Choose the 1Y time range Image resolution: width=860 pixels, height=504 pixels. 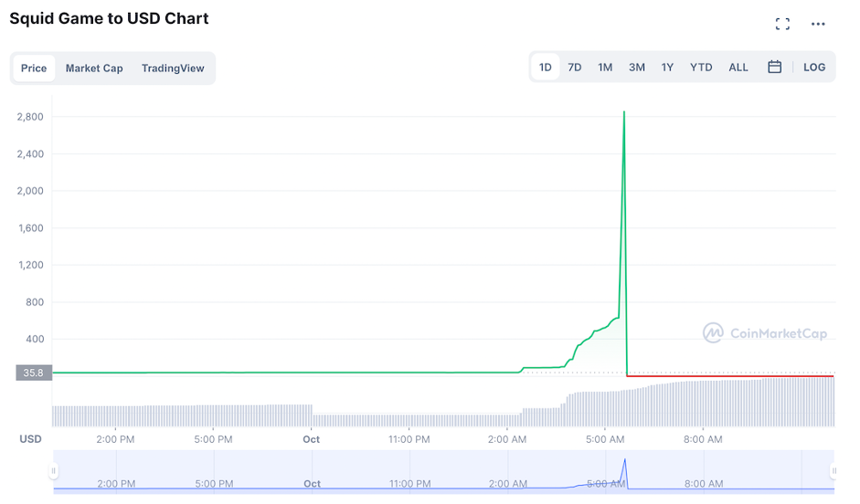667,67
